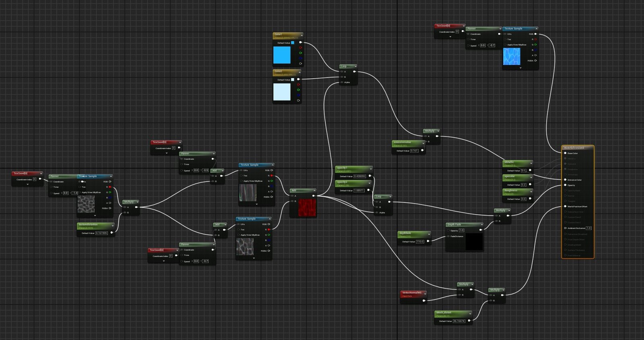Click the depthfade parameter output pin
The height and width of the screenshot is (340, 644).
point(428,241)
